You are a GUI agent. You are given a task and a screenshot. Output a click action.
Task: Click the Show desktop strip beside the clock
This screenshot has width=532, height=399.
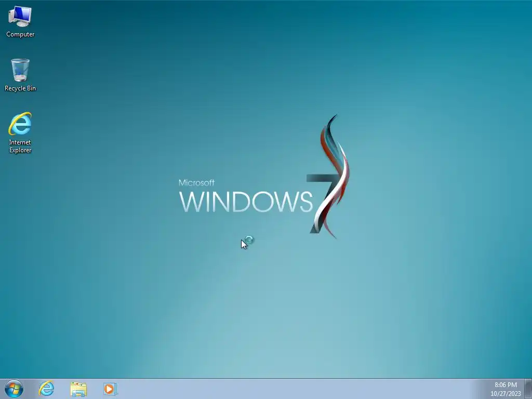coord(528,389)
